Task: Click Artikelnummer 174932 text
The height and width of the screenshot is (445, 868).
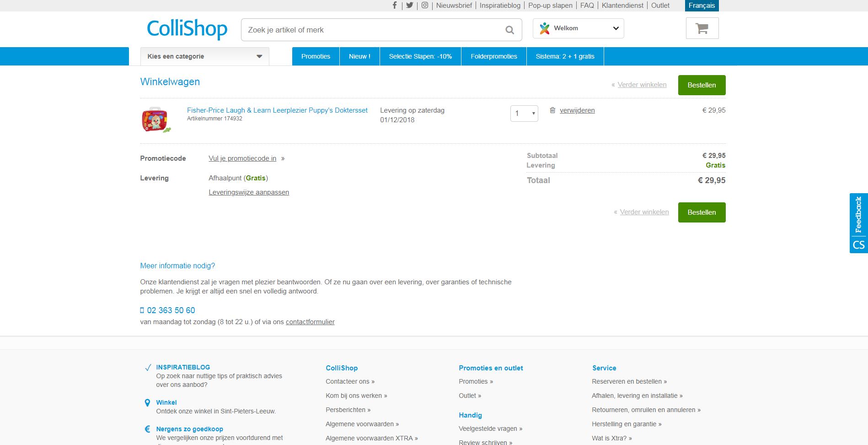Action: [214, 119]
